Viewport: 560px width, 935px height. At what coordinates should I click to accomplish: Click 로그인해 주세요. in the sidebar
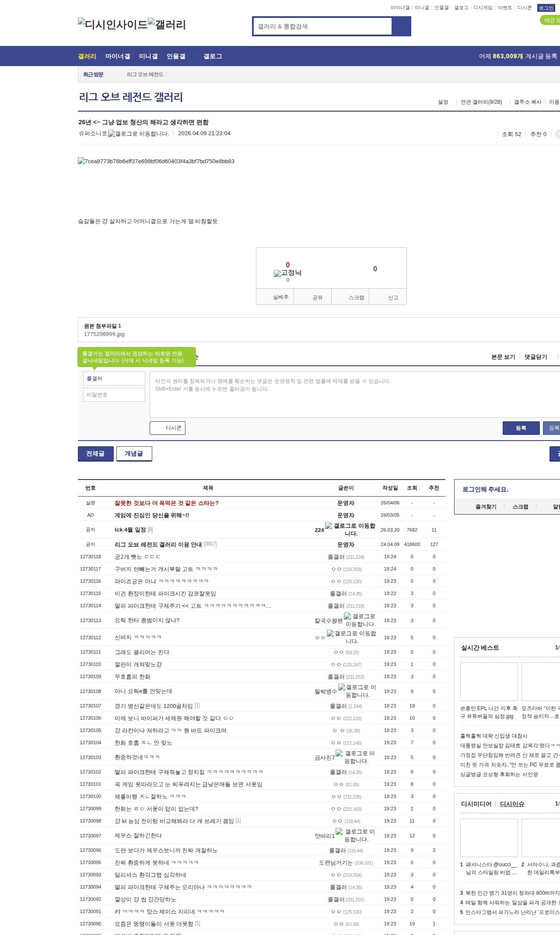click(486, 490)
